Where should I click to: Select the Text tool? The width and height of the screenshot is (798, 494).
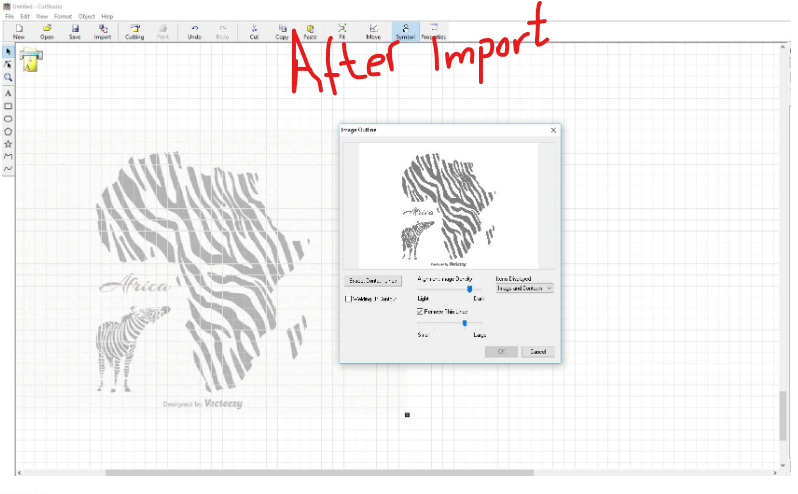coord(8,94)
